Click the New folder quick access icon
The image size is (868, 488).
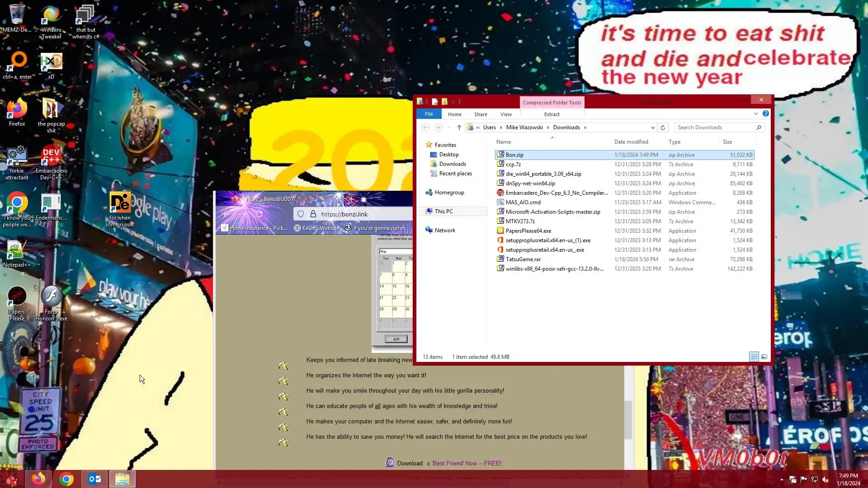click(444, 102)
